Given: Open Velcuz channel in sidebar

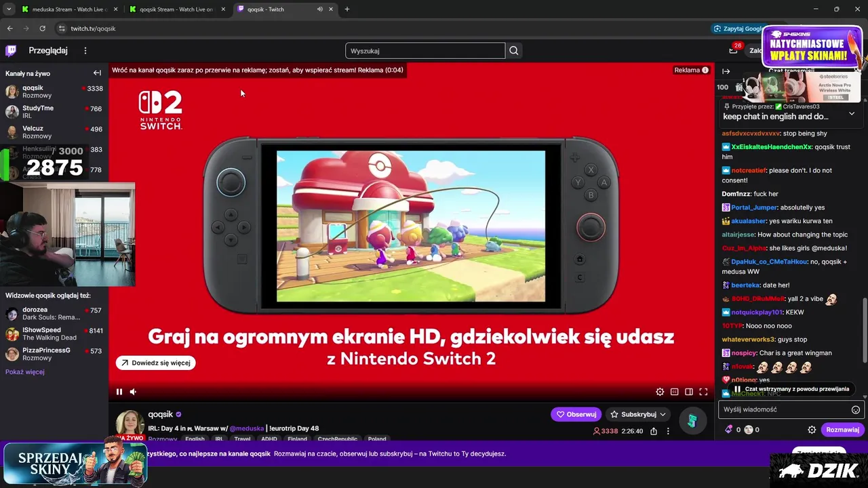Looking at the screenshot, I should (54, 132).
